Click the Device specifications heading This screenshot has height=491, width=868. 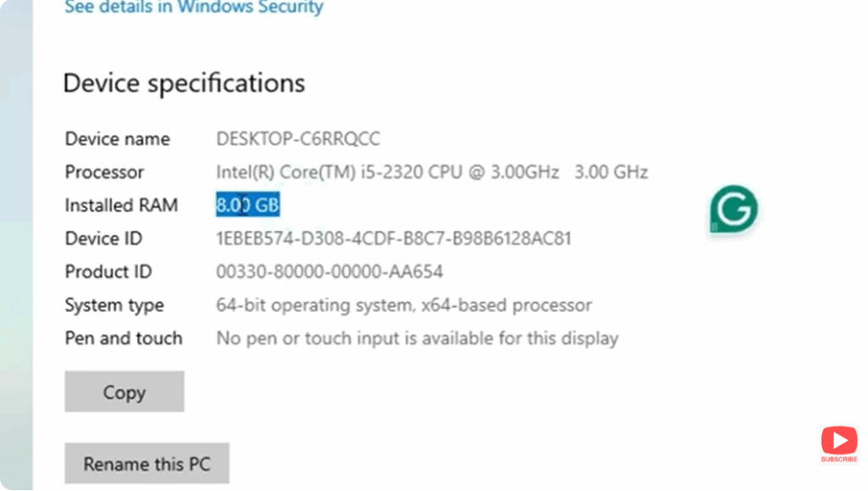point(184,82)
